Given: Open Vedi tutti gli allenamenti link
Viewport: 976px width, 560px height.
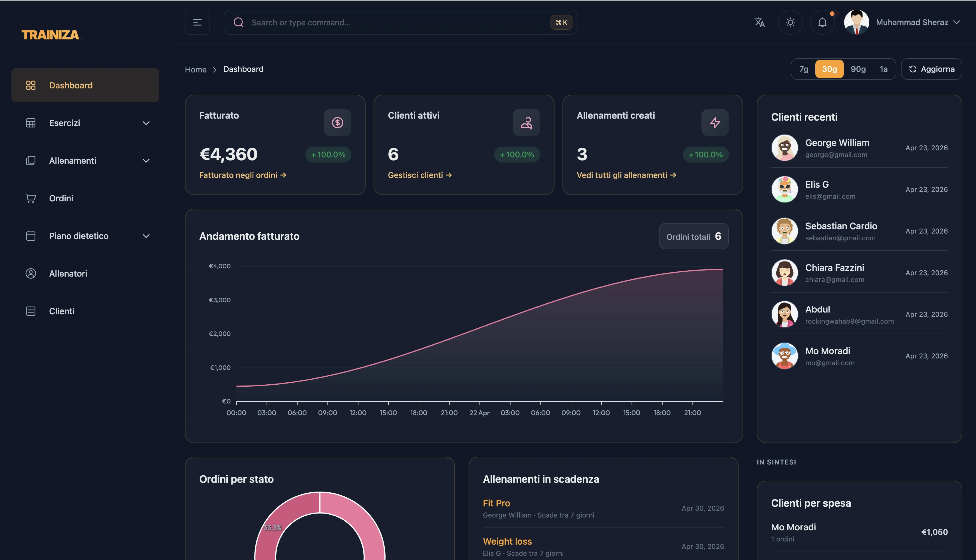Looking at the screenshot, I should pyautogui.click(x=626, y=175).
